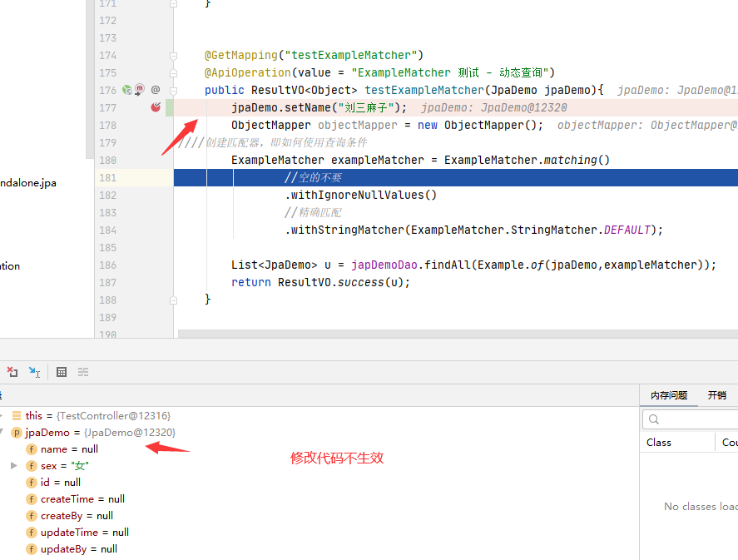Click the @ annotation gutter icon on line 176
Screen dimensions: 738x560
tap(156, 90)
